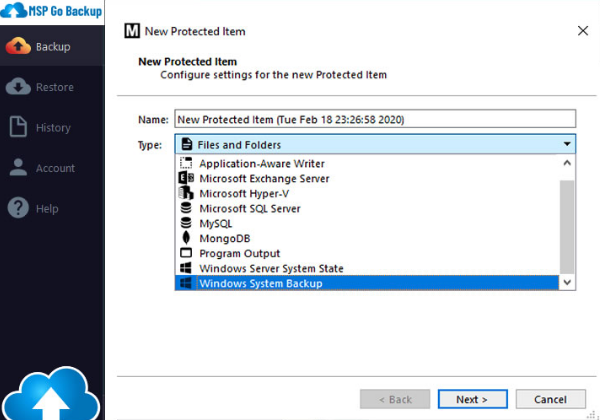Click the type list scrollbar thumb
Viewport: 600px width, 420px height.
click(x=567, y=226)
